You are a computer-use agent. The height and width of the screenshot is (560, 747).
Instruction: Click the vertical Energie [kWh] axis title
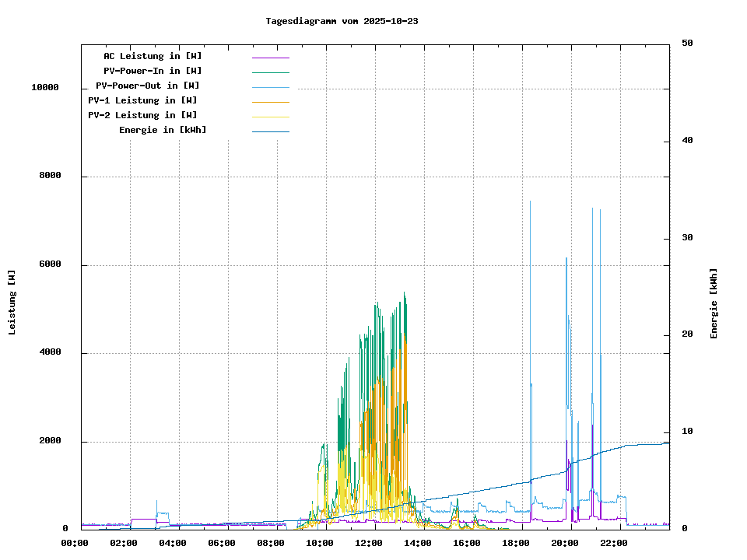pyautogui.click(x=714, y=303)
